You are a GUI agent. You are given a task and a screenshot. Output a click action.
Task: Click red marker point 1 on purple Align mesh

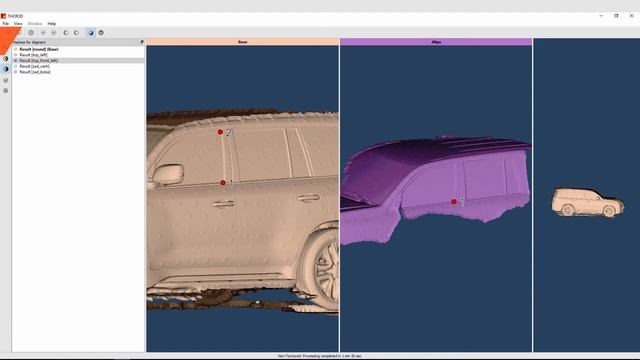pyautogui.click(x=454, y=201)
